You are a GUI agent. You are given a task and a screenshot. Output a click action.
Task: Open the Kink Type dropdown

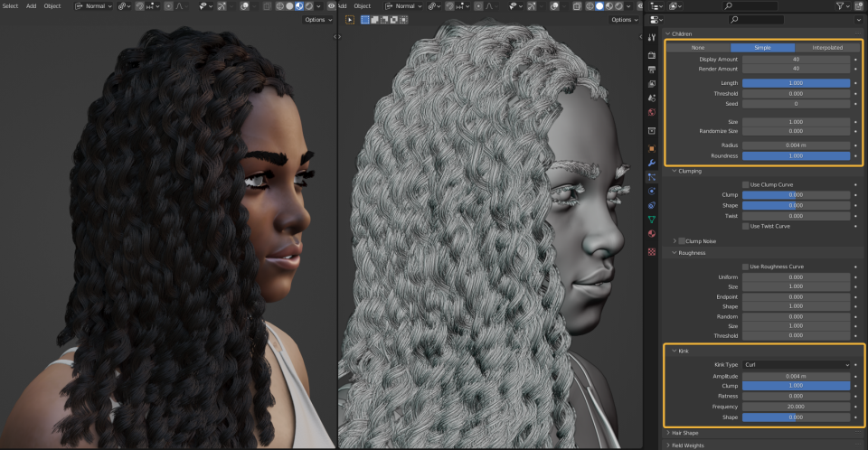click(x=796, y=365)
